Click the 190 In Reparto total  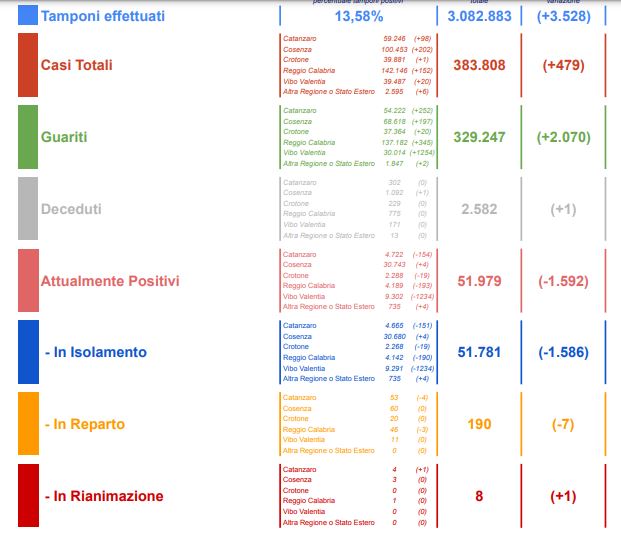click(479, 424)
